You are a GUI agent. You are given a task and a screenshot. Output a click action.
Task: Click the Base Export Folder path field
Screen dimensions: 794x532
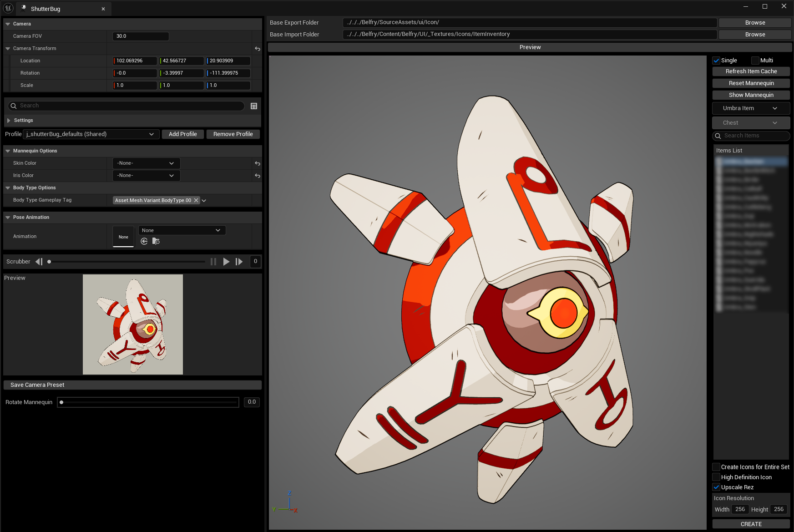point(530,23)
